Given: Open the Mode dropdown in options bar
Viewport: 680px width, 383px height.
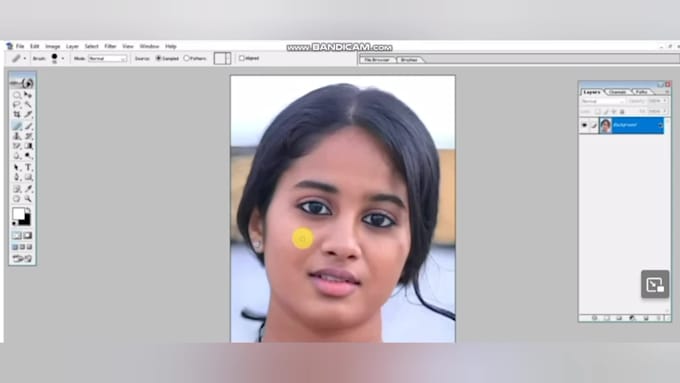Looking at the screenshot, I should [108, 58].
